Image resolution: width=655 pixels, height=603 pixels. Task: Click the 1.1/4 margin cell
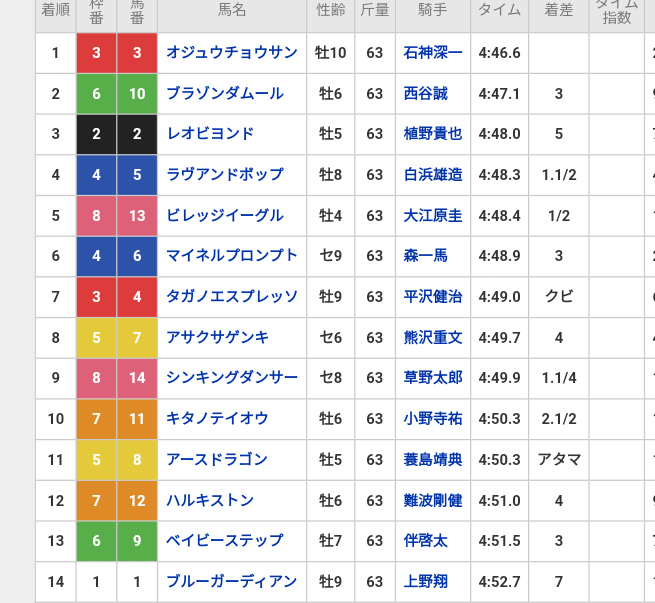tap(559, 378)
